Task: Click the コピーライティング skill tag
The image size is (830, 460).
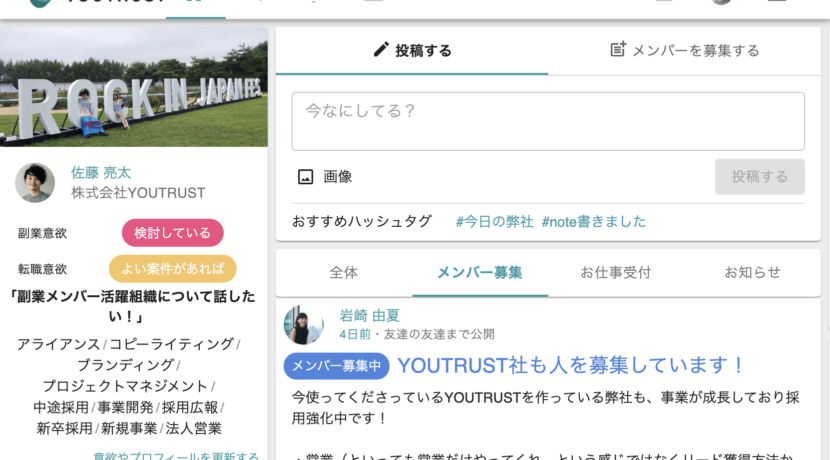Action: [x=171, y=344]
